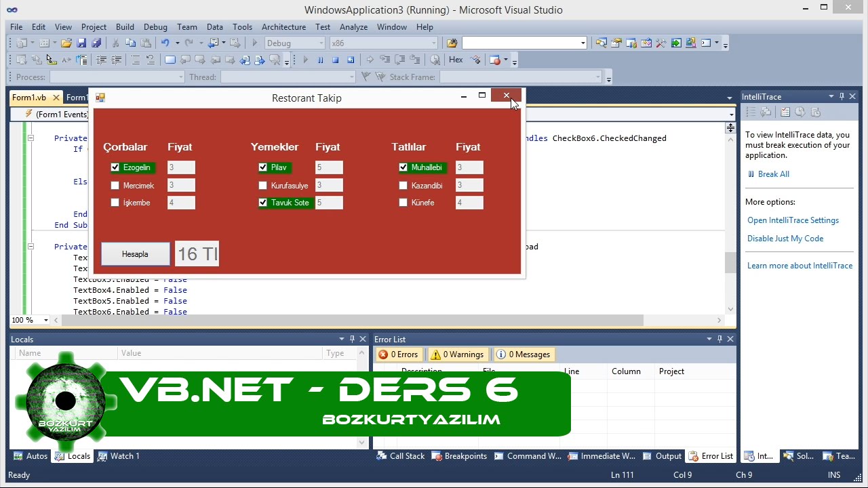Click the Hesapla button
The width and height of the screenshot is (868, 488).
pyautogui.click(x=135, y=254)
